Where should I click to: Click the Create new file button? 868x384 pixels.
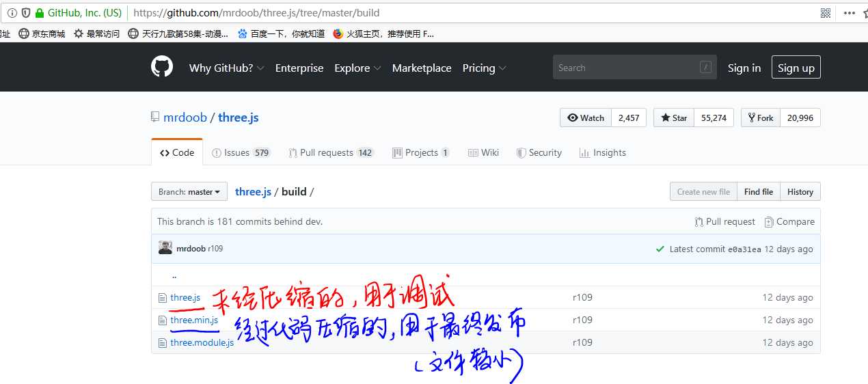(703, 191)
